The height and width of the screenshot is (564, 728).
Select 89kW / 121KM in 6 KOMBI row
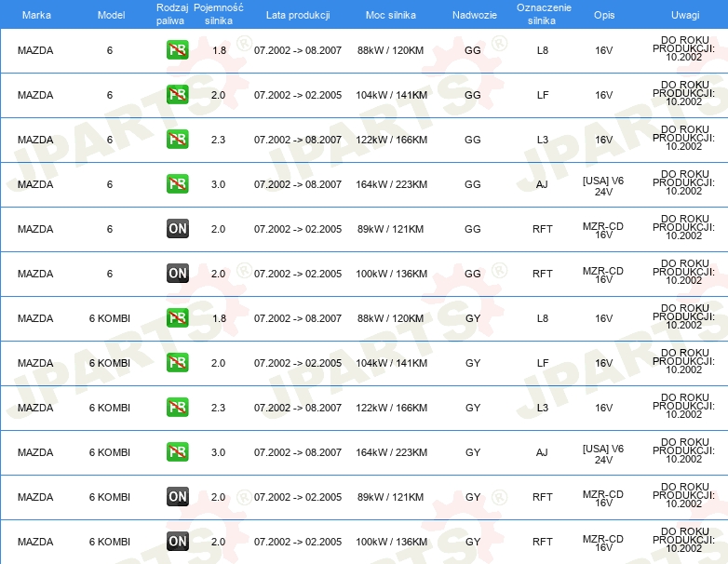pos(390,497)
